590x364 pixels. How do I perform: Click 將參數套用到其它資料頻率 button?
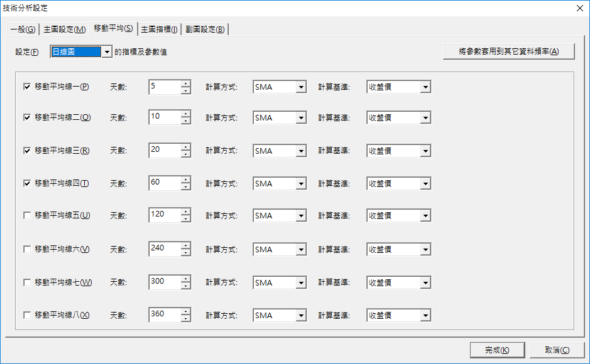coord(509,51)
